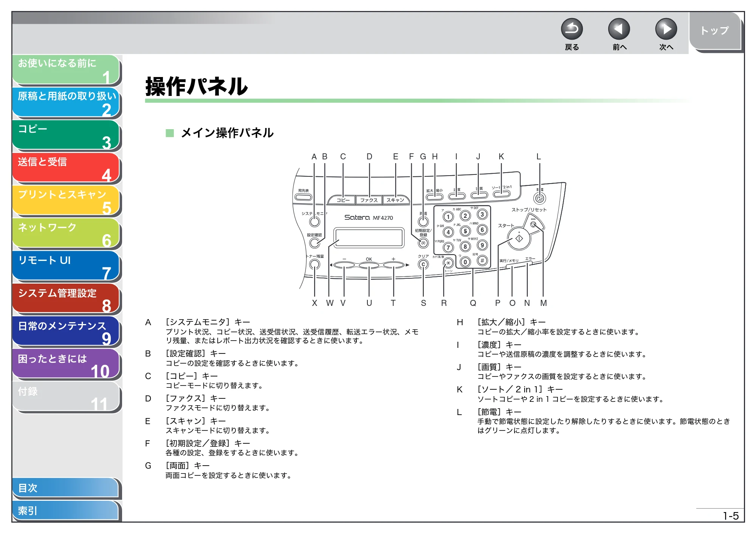Screen dimensions: 756x534
Task: Open chapter 1 お使いになる前に
Action: 66,69
